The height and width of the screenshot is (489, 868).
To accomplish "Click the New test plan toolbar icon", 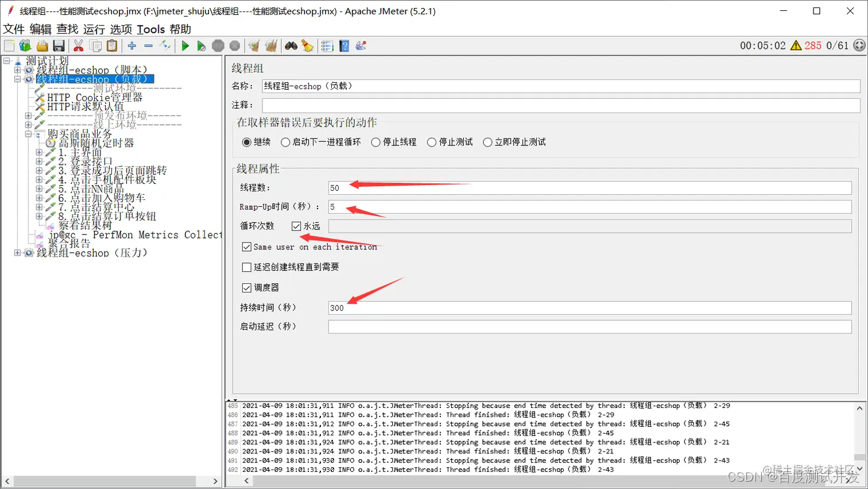I will pos(9,46).
